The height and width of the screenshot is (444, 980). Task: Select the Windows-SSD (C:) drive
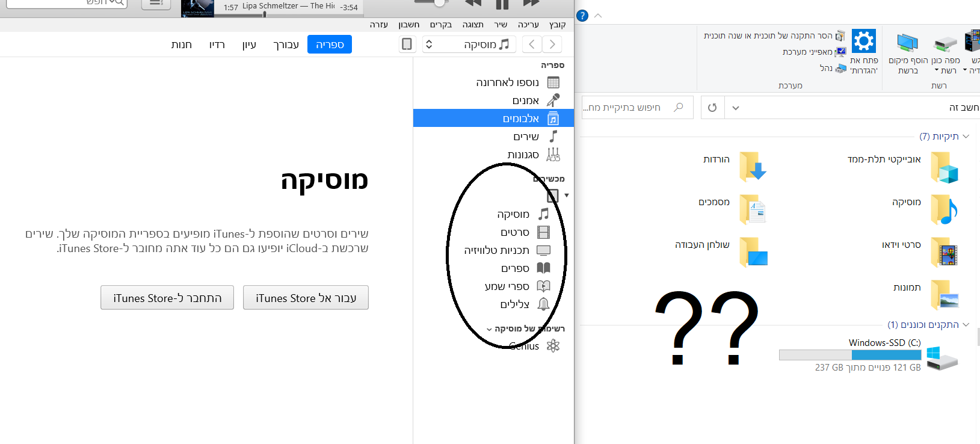(x=868, y=355)
